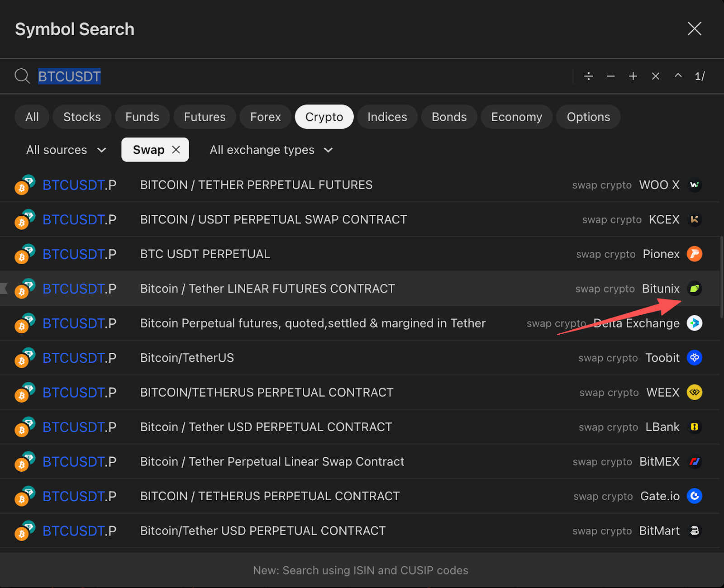
Task: Click the Pionex exchange logo
Action: click(694, 254)
